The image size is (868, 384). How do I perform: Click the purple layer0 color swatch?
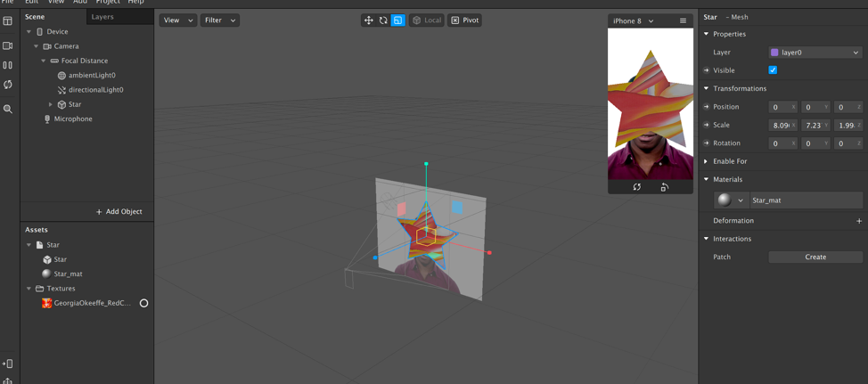(774, 53)
